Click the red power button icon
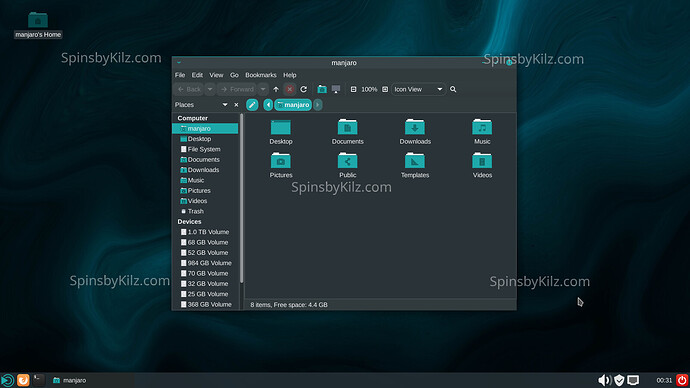 click(x=682, y=380)
